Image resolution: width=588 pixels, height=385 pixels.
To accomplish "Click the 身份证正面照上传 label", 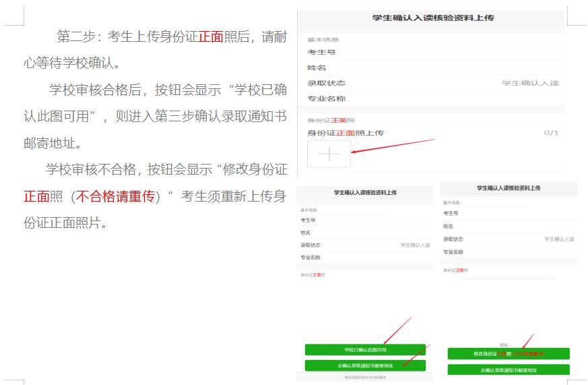I will tap(345, 133).
